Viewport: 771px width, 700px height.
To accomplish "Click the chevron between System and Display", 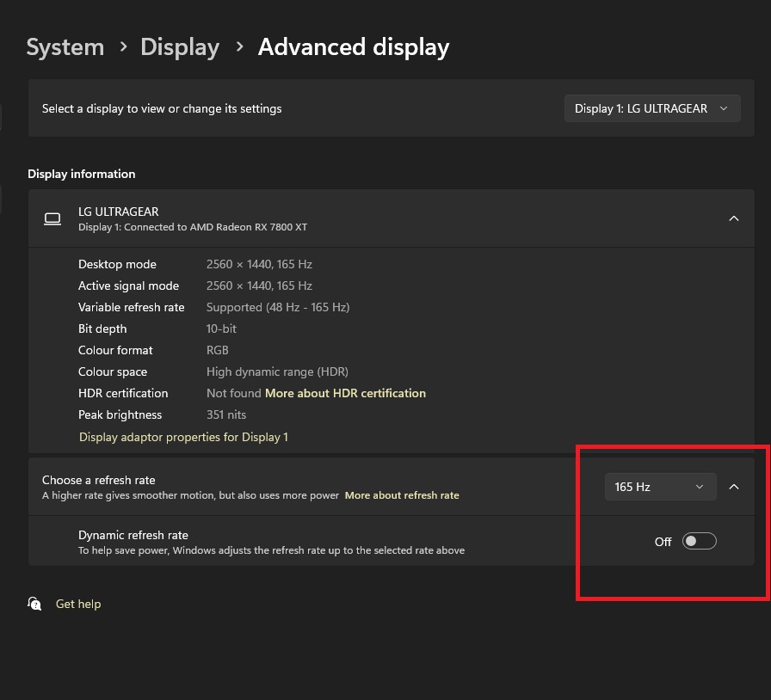I will pos(123,46).
